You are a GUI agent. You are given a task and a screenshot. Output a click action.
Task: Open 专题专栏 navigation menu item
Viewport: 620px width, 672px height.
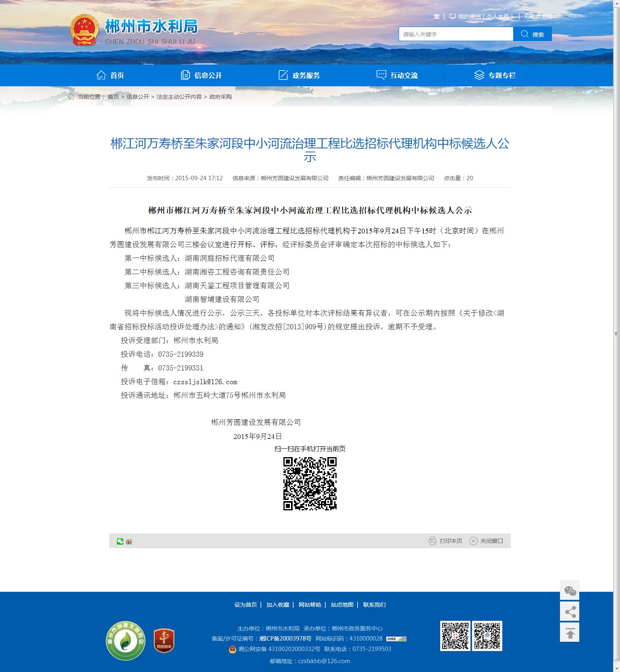(495, 75)
